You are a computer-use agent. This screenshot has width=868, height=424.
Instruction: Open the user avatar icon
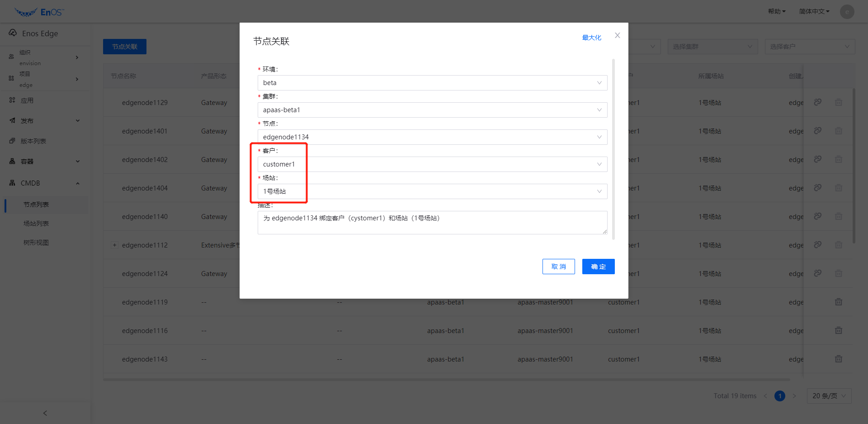[847, 11]
